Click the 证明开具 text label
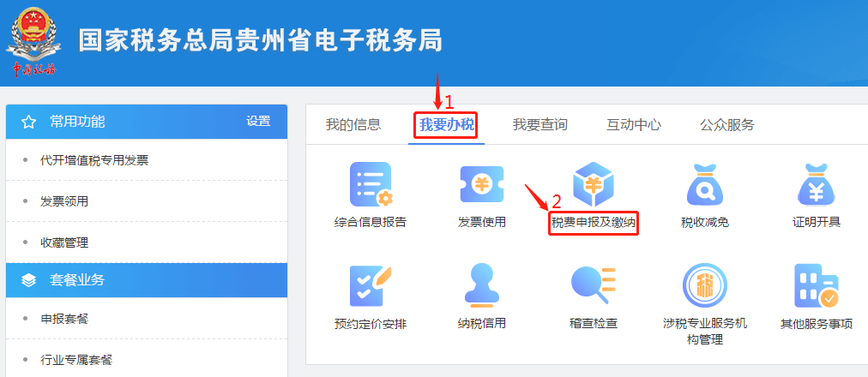 click(817, 223)
